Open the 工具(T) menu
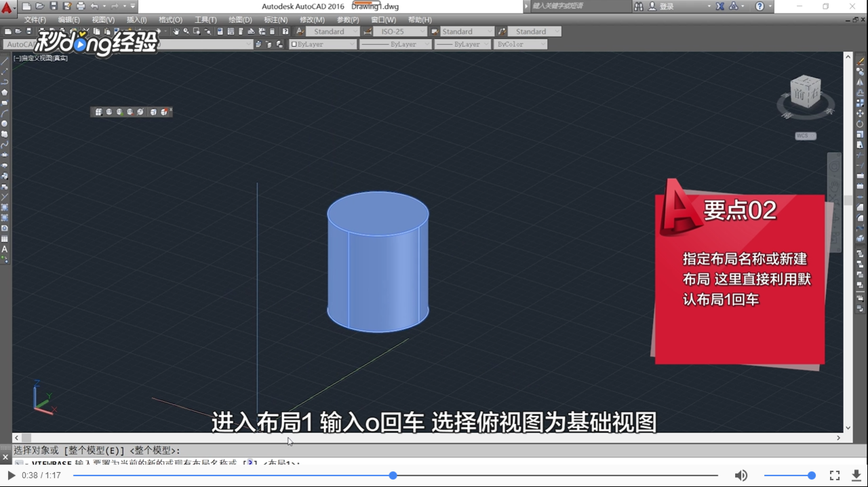 (206, 20)
